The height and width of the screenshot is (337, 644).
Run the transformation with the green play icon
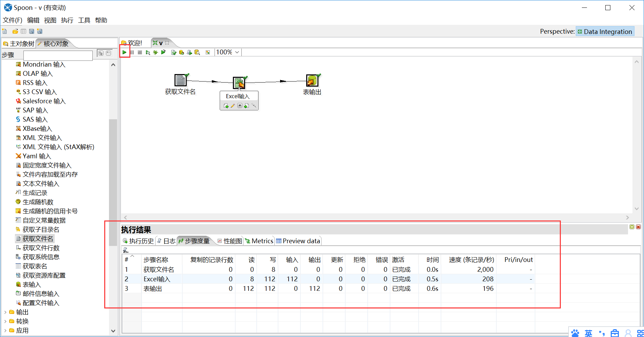click(125, 52)
